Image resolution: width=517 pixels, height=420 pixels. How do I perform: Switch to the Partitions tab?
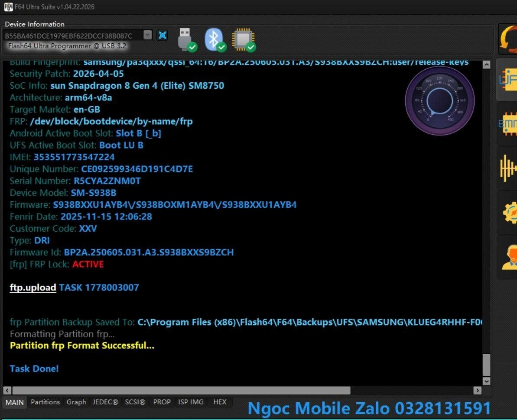coord(46,402)
